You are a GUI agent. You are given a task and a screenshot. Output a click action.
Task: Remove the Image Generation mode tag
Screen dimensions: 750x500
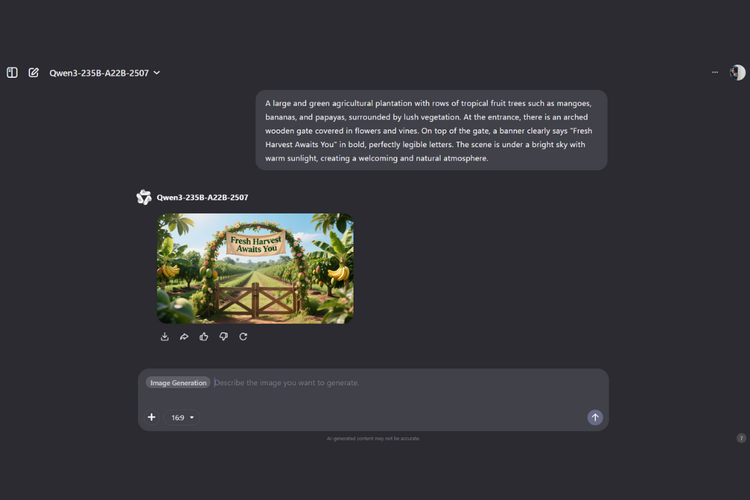(178, 383)
